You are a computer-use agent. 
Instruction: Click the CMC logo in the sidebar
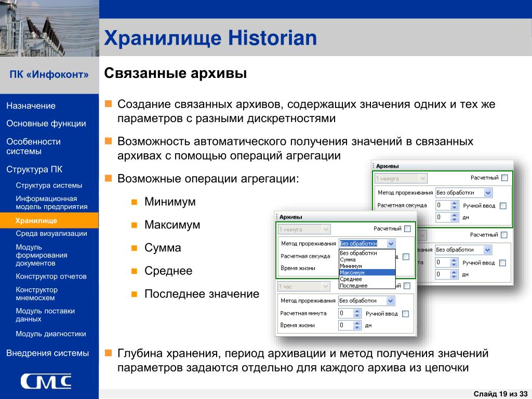(46, 381)
